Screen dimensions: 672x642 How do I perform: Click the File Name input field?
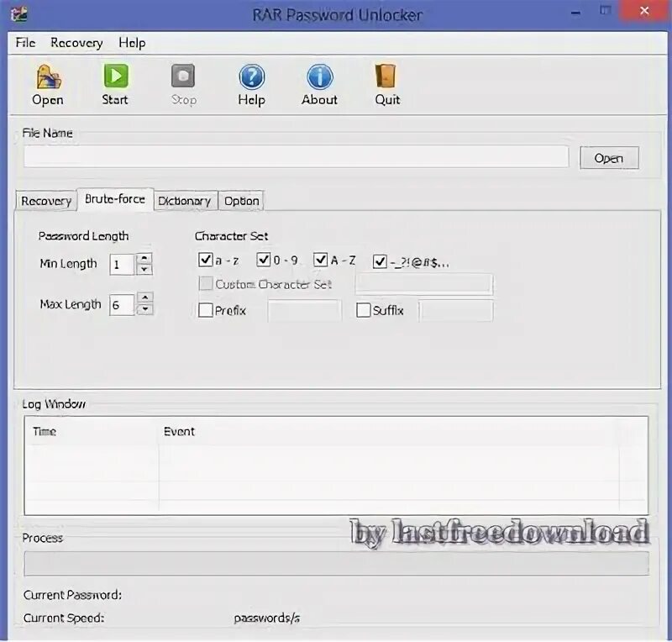tap(297, 157)
